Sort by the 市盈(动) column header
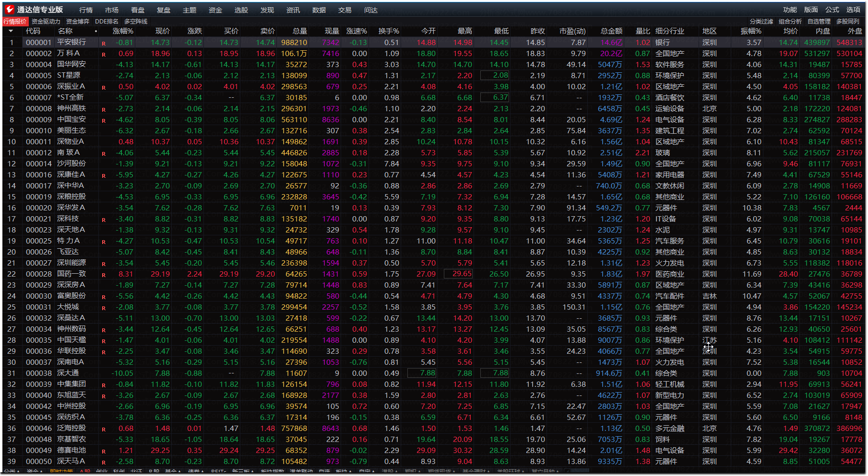The image size is (868, 476). click(572, 31)
